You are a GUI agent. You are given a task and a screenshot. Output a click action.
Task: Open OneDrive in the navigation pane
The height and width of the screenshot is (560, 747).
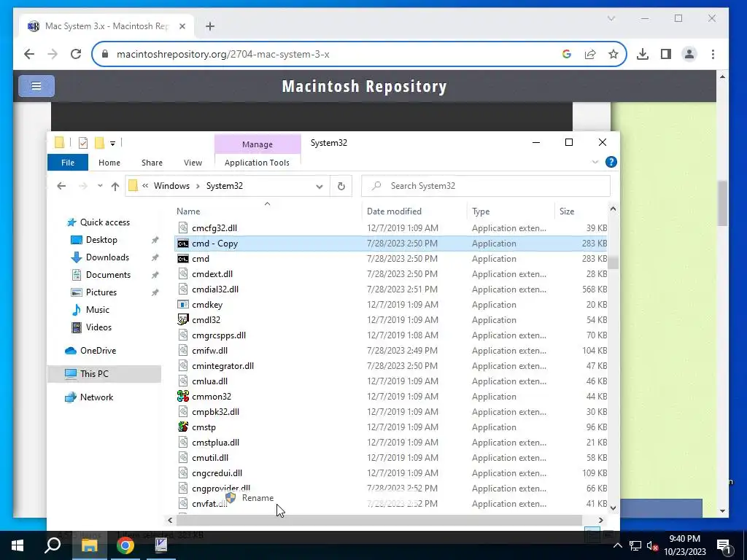(98, 351)
